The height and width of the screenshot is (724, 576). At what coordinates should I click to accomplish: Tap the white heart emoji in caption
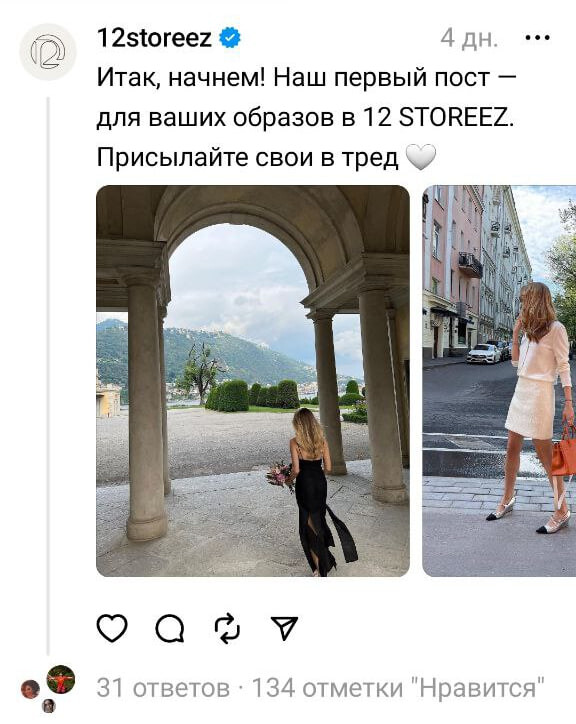point(420,157)
